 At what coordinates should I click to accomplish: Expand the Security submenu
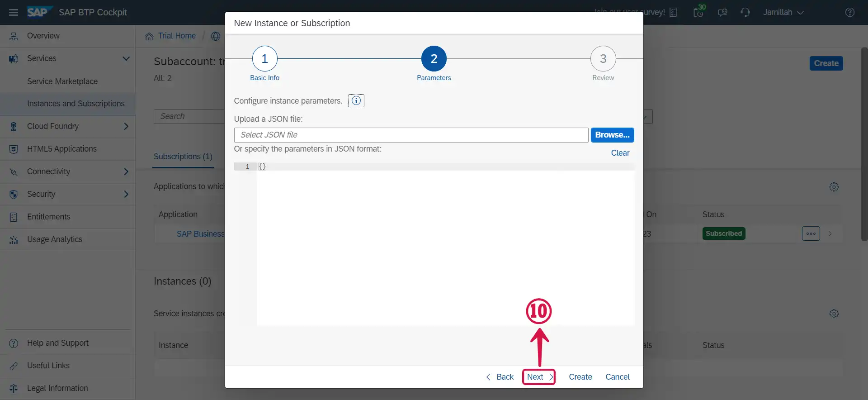[x=126, y=194]
